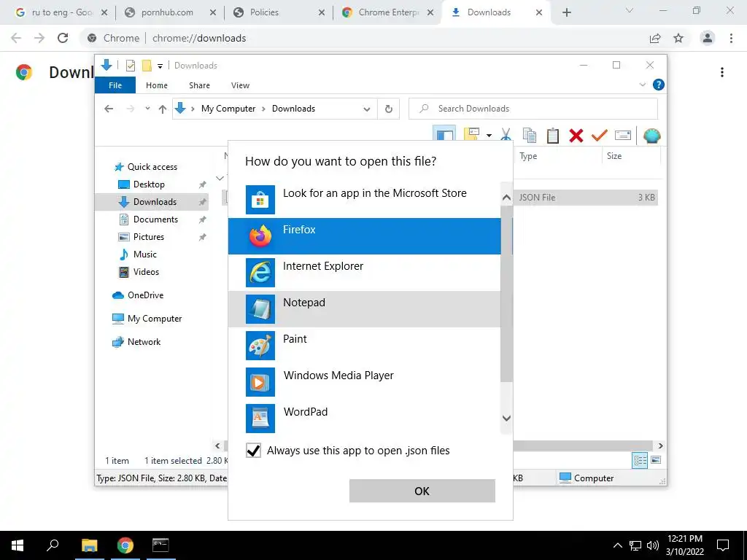
Task: Choose Internet Explorer in the app list
Action: [365, 273]
